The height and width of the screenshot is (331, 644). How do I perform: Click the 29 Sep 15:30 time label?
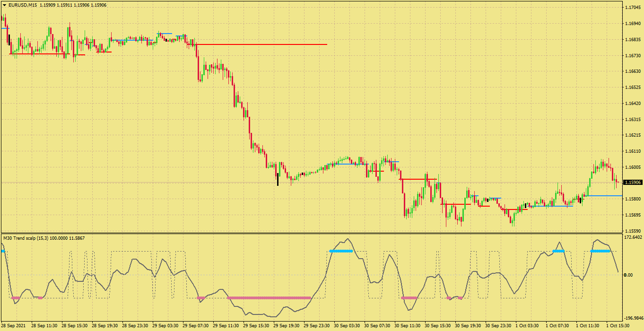(x=256, y=326)
